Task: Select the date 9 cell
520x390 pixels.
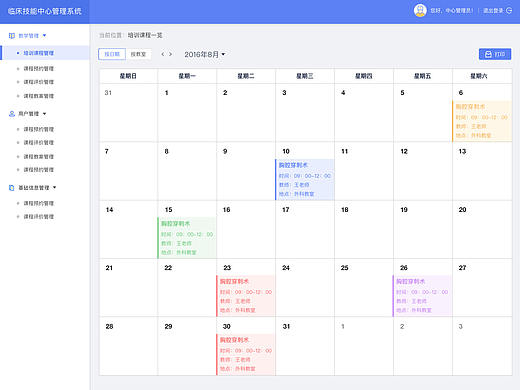Action: tap(246, 171)
